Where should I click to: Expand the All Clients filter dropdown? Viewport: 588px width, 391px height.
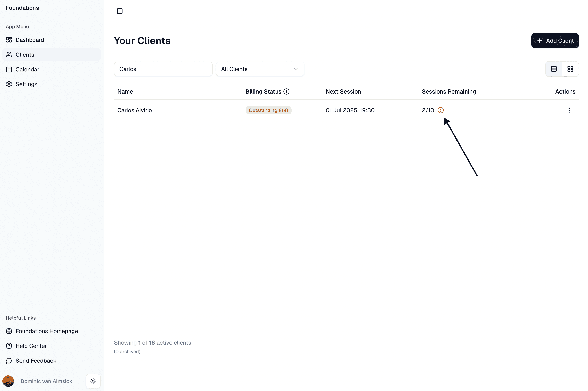(x=260, y=69)
